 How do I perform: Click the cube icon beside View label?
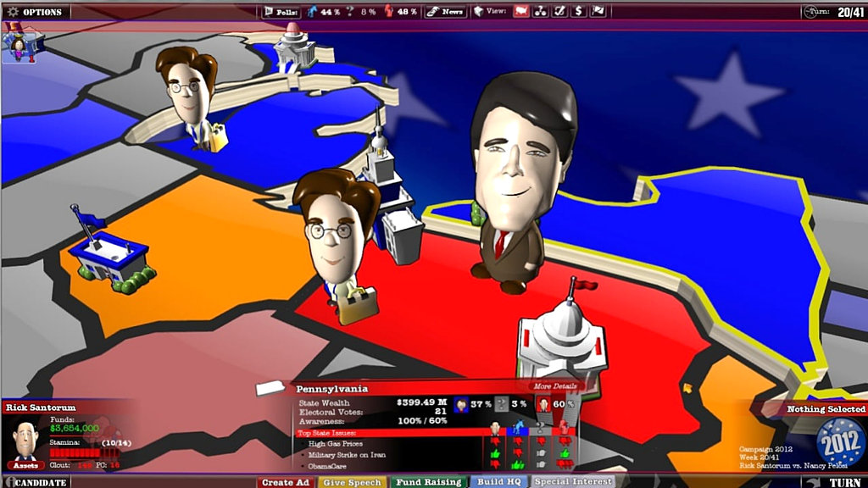pyautogui.click(x=478, y=11)
